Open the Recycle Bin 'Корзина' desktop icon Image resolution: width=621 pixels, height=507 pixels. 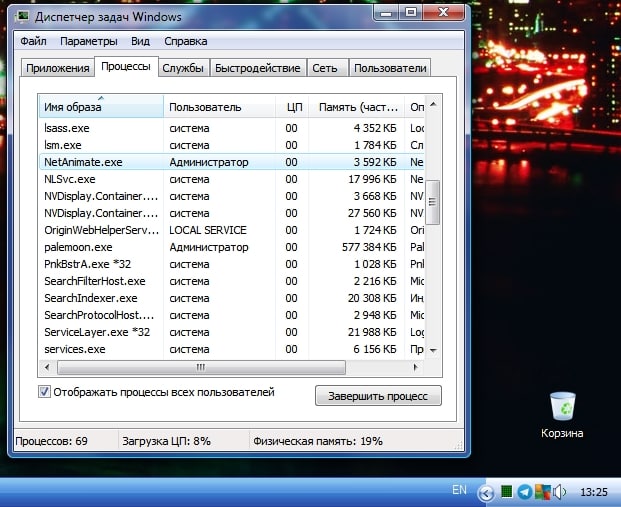562,415
